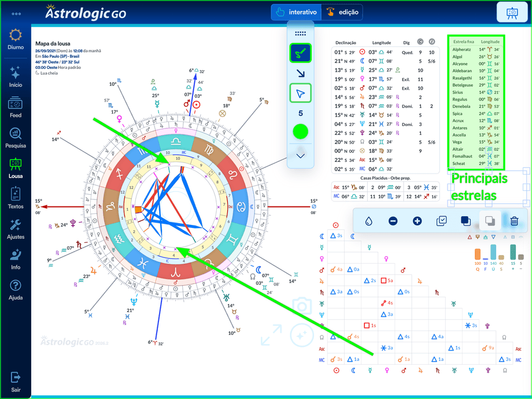Go to Início in the sidebar
Image resolution: width=532 pixels, height=399 pixels.
tap(16, 77)
